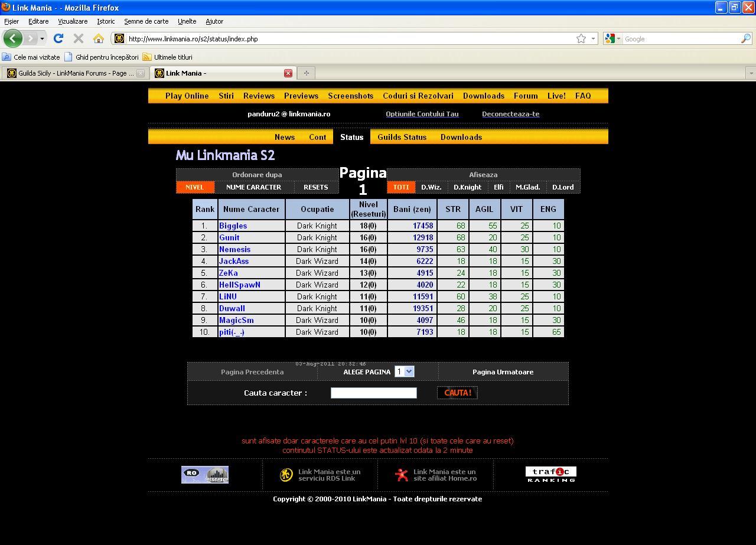Screen dimensions: 756x545
Task: Open the trafic ranking badge
Action: point(550,475)
